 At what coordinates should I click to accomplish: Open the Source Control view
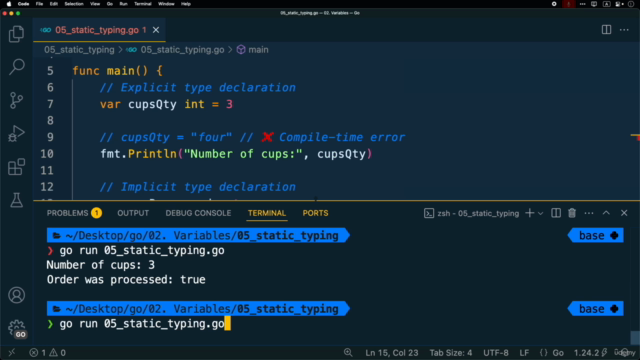click(16, 100)
